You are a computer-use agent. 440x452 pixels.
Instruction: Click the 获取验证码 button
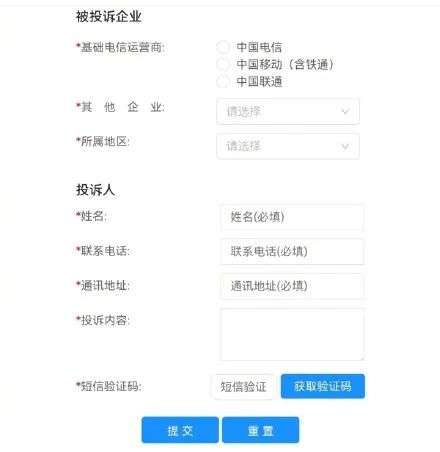click(x=323, y=386)
